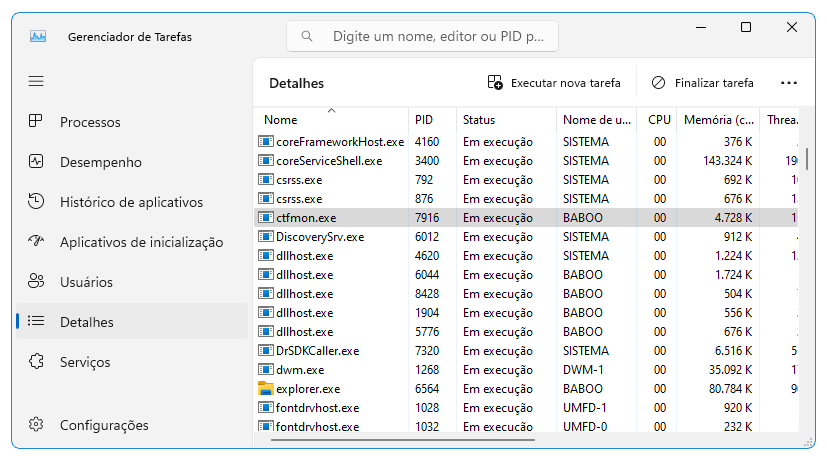Click the dwm.exe process icon

(x=266, y=369)
